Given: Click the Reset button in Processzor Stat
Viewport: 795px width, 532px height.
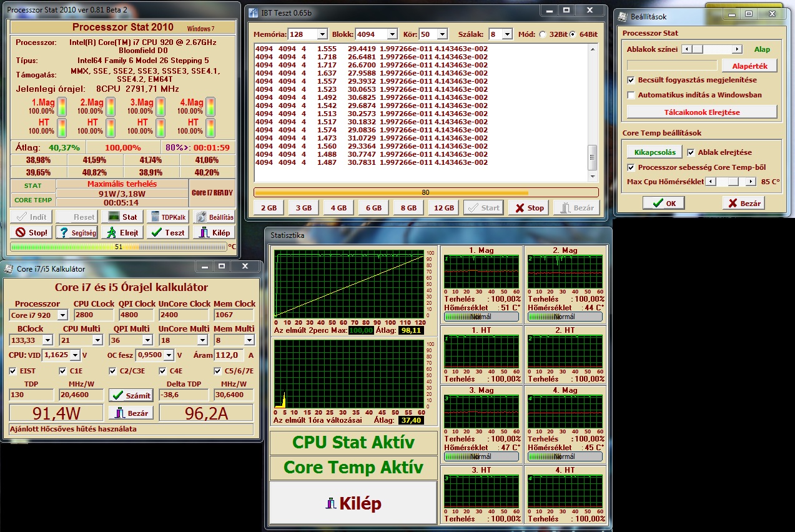Looking at the screenshot, I should click(x=77, y=217).
